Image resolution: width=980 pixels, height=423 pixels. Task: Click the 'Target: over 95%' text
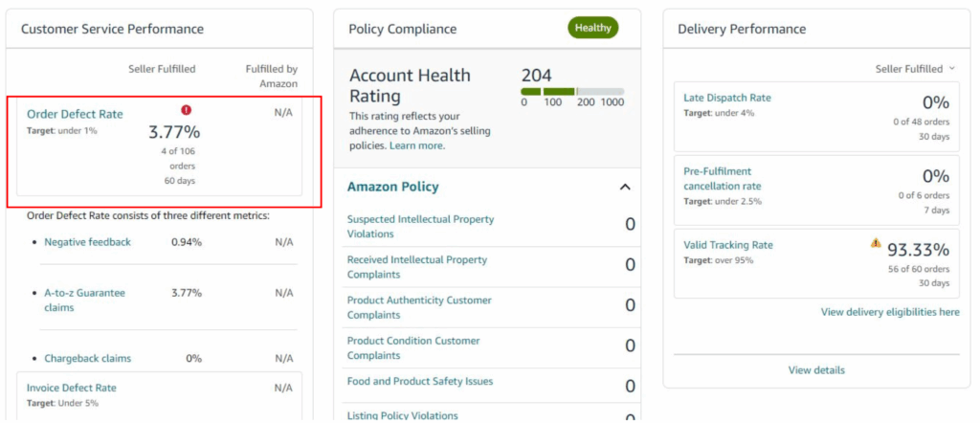[x=718, y=260]
